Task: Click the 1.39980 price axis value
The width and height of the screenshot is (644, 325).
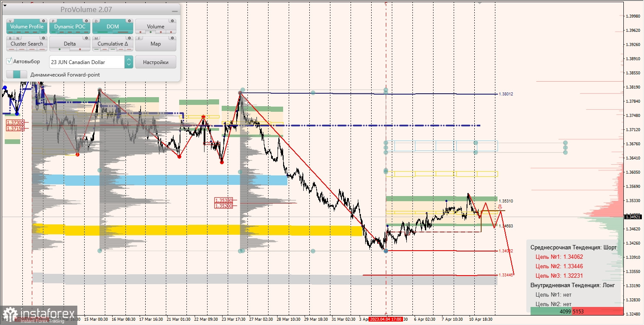Action: pos(634,16)
